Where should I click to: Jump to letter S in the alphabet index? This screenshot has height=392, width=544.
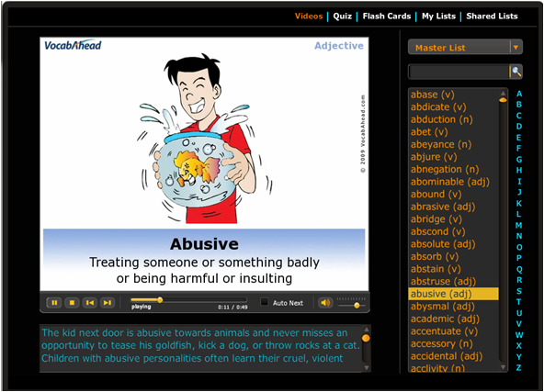coord(518,291)
